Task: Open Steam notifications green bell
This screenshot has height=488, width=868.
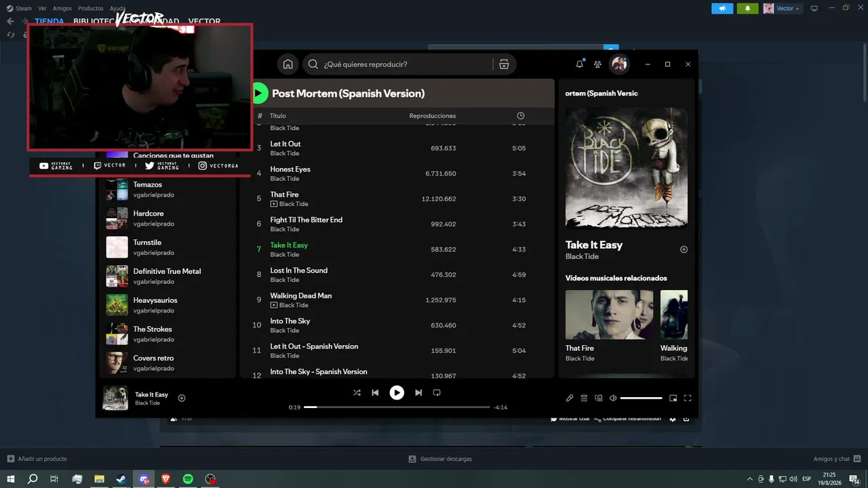Action: pos(748,8)
